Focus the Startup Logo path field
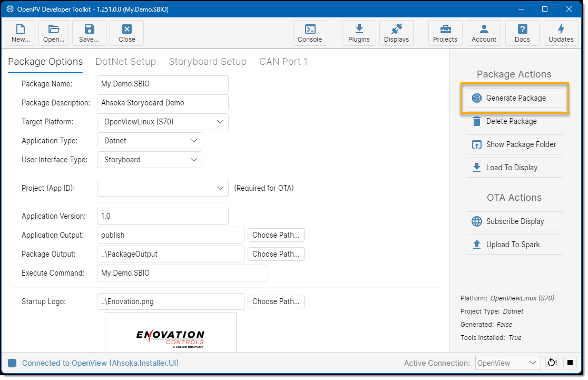The image size is (588, 380). click(x=171, y=301)
